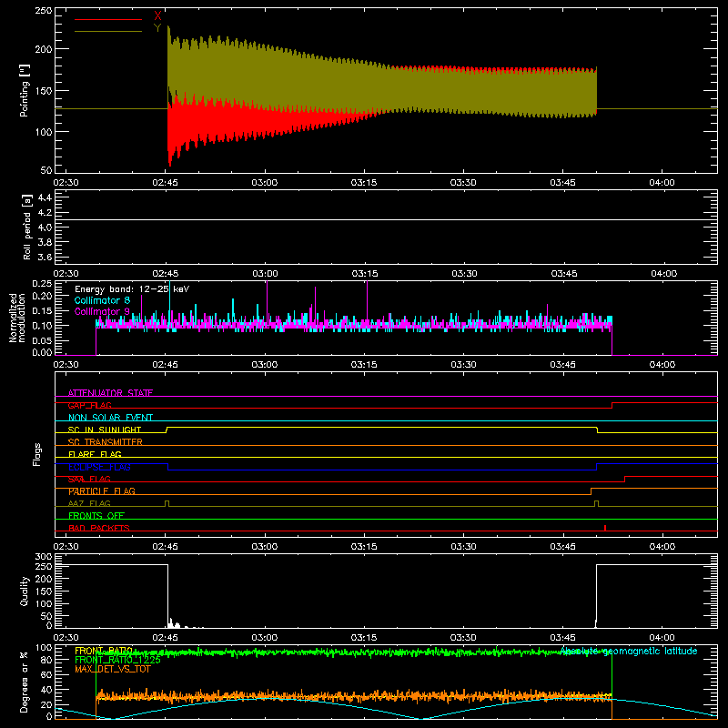Image resolution: width=728 pixels, height=728 pixels.
Task: Click the 03:00 tick under Roll period plot
Action: tap(265, 274)
